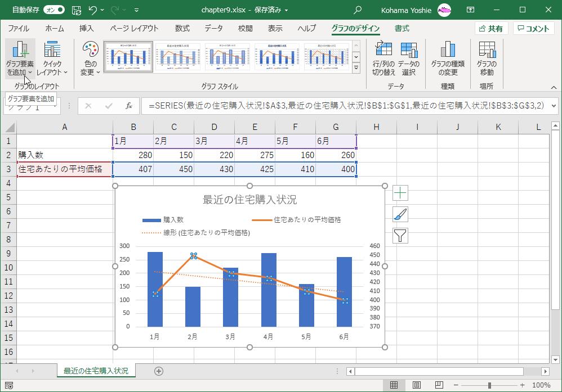Click 行/列の切り替え icon
562x392 pixels.
[383, 49]
